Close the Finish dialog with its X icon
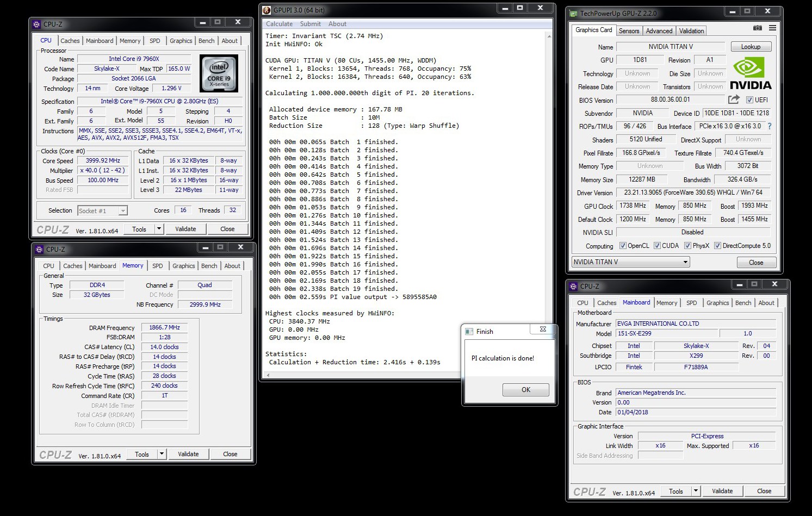812x516 pixels. (x=543, y=330)
